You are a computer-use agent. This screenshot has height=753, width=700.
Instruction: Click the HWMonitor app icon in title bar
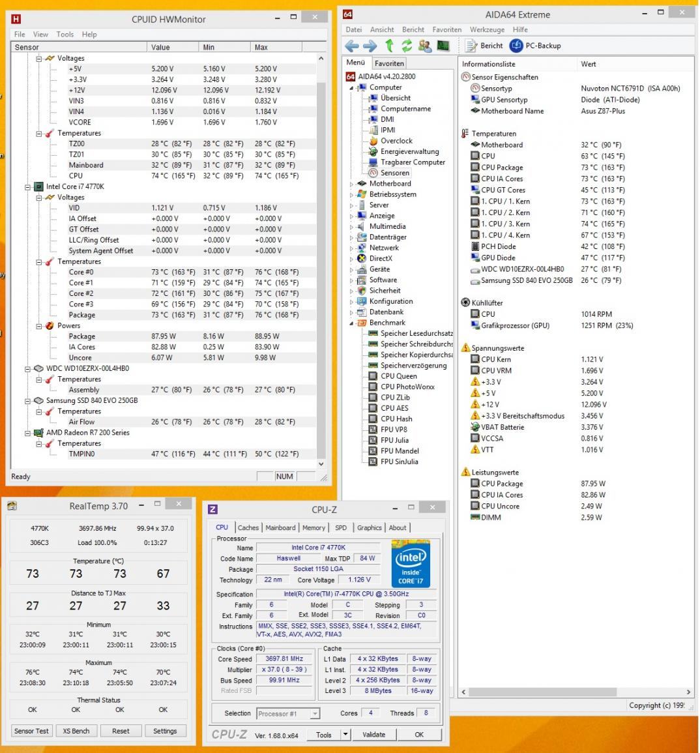pyautogui.click(x=16, y=19)
